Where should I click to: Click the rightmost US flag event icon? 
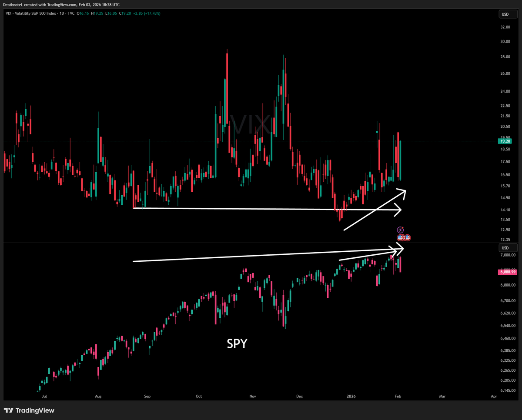point(408,238)
